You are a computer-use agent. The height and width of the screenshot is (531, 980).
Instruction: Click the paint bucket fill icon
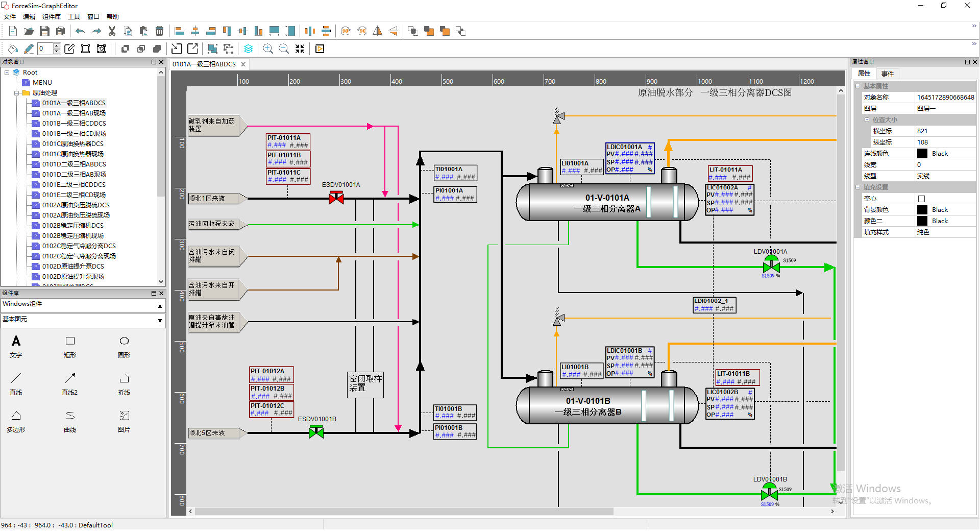point(13,49)
